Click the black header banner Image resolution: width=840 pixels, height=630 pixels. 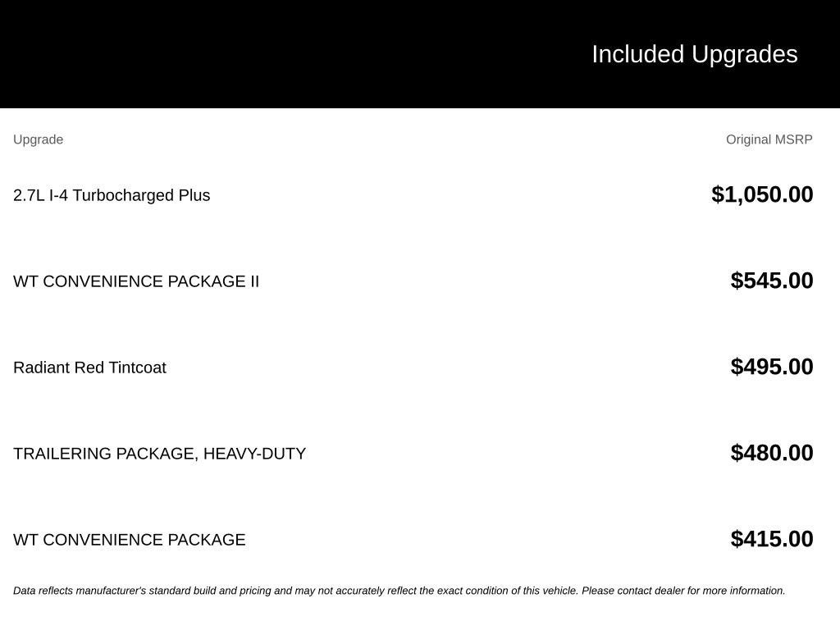click(x=420, y=54)
